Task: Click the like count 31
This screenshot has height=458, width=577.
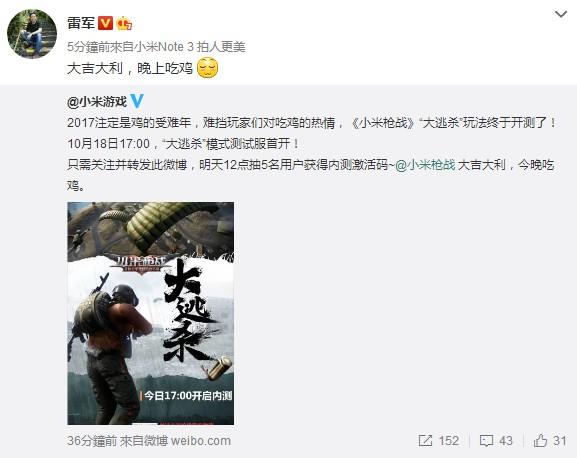Action: click(x=560, y=441)
